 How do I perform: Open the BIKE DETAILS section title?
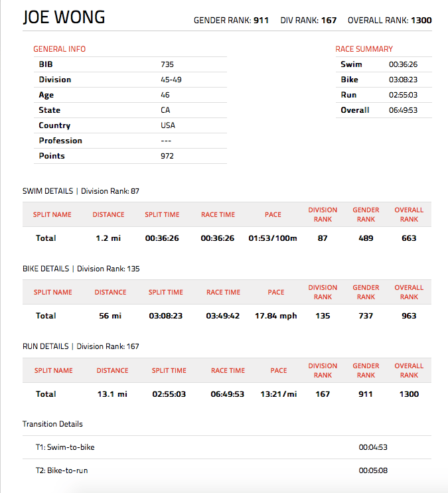[x=46, y=269]
